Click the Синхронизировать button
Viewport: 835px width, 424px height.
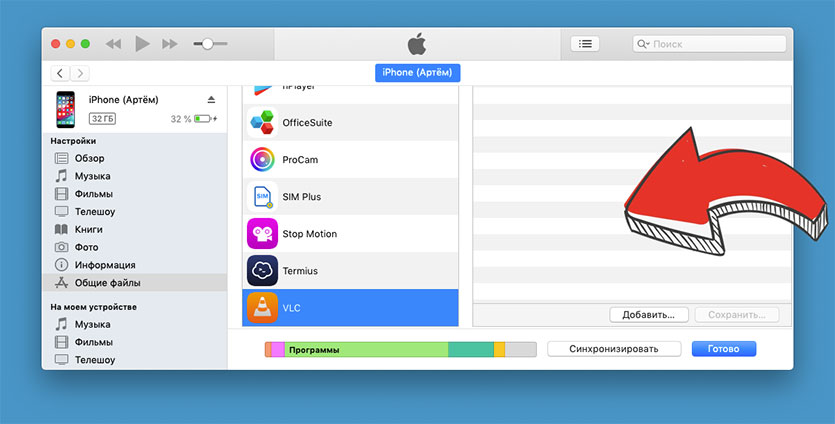pos(614,349)
